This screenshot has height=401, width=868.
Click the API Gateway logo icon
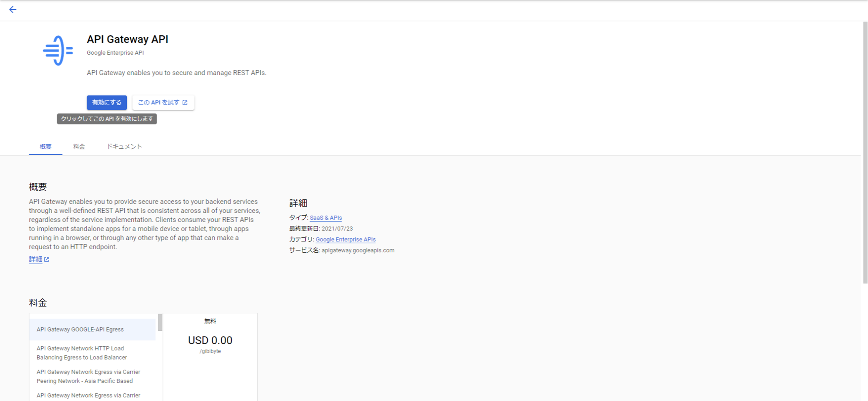pos(58,50)
